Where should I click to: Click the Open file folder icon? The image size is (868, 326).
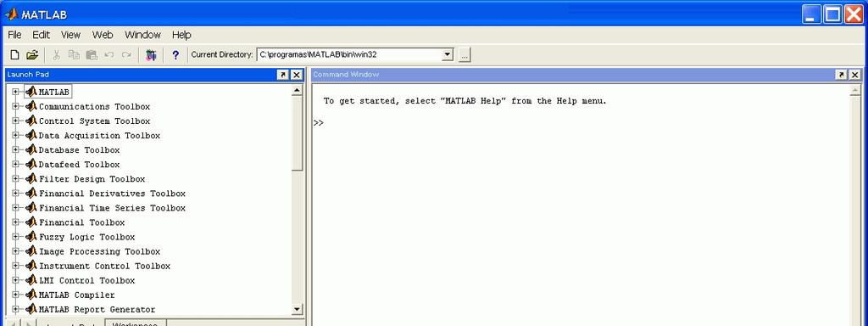tap(32, 55)
